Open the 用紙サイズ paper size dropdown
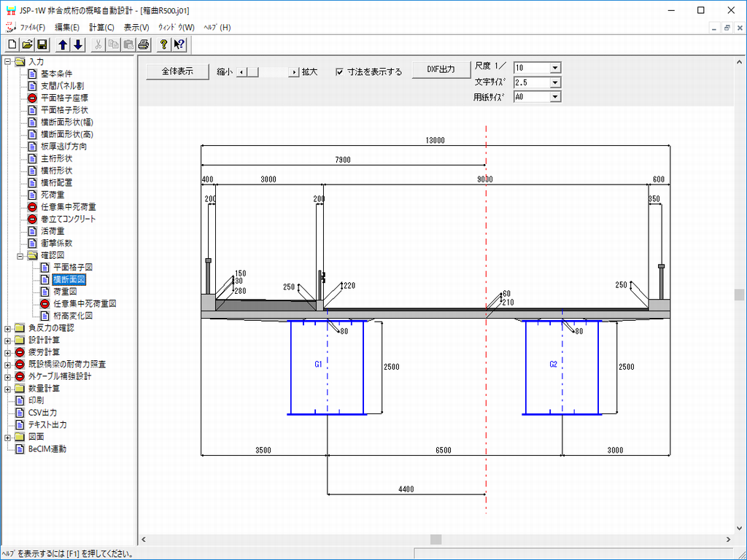Image resolution: width=747 pixels, height=560 pixels. pos(555,97)
